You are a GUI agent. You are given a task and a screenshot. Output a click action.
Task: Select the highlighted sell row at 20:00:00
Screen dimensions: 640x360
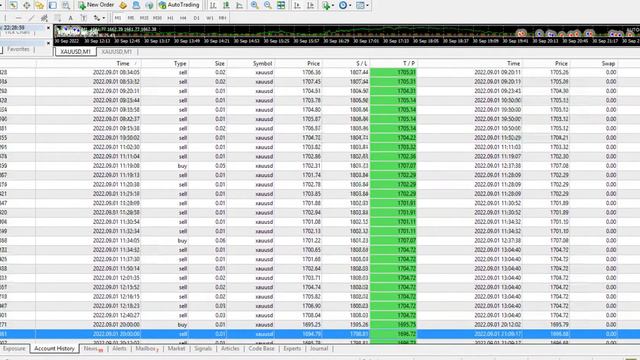coord(320,334)
